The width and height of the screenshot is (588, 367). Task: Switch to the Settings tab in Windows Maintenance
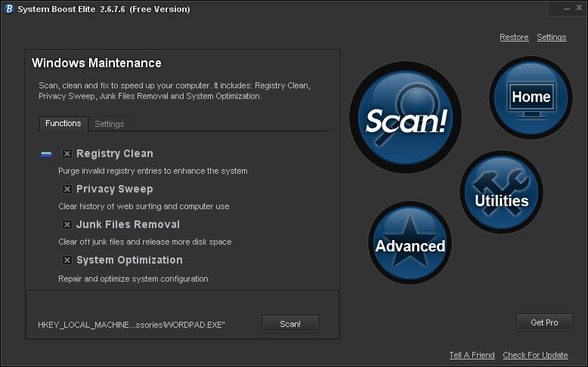(x=110, y=124)
